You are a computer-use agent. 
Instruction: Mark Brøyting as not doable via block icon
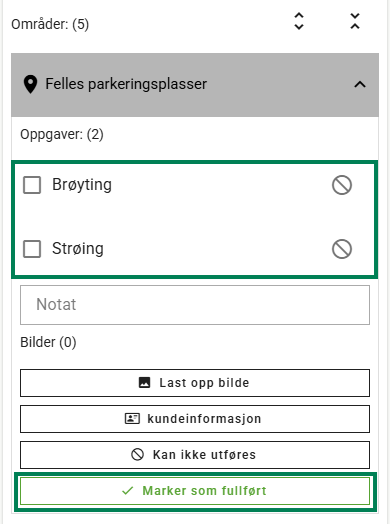tap(342, 185)
